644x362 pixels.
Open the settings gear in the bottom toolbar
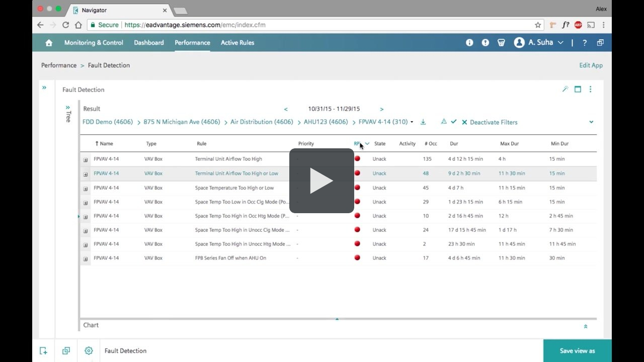89,350
